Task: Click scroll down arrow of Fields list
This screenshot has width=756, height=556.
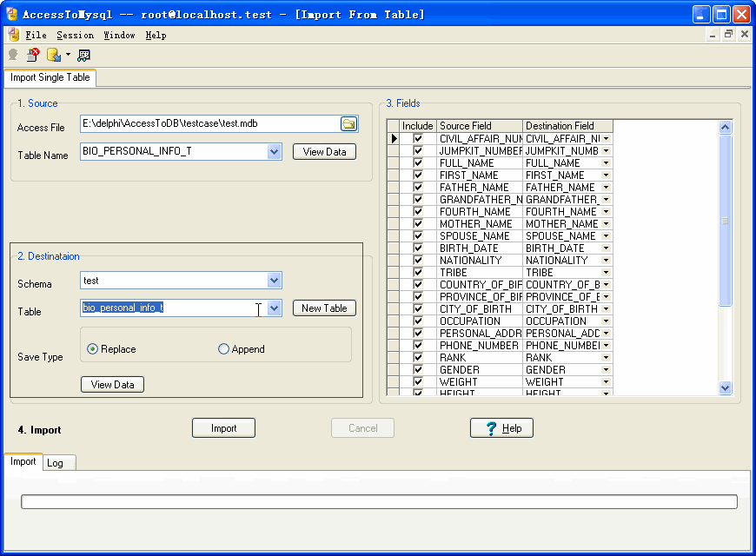Action: pos(725,387)
